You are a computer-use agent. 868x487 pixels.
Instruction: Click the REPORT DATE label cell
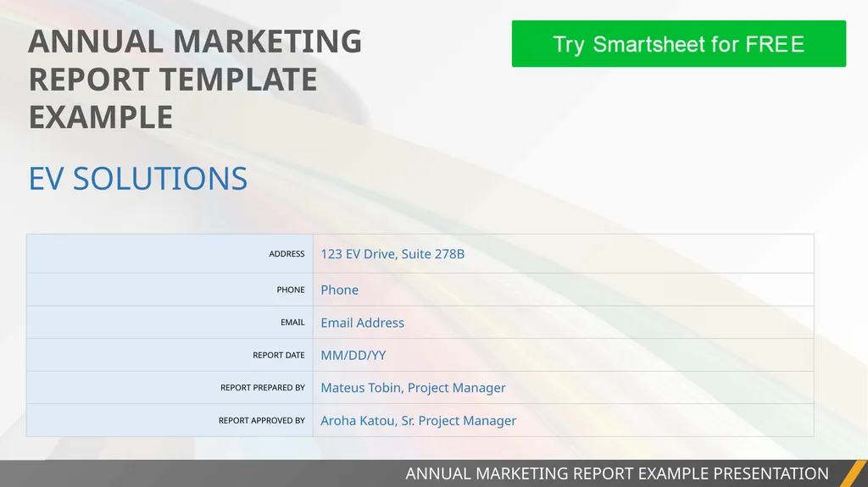coord(170,355)
